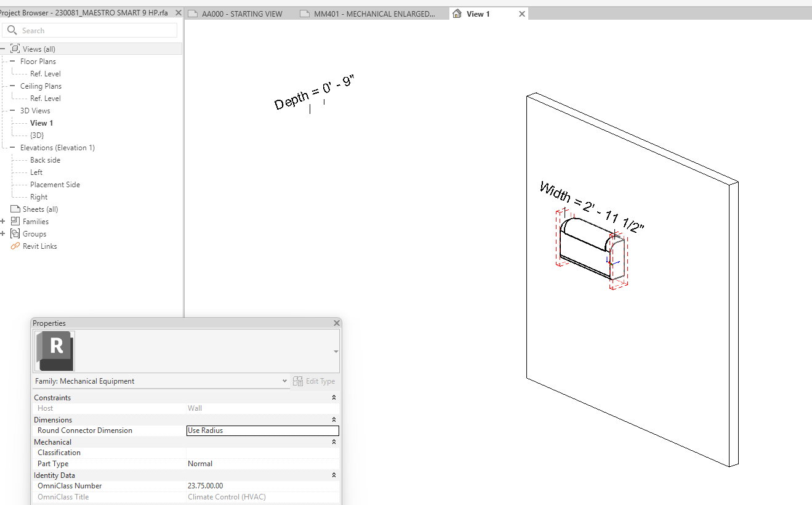Click the Depth = 0' - 9" dimension label
812x505 pixels.
(x=315, y=92)
